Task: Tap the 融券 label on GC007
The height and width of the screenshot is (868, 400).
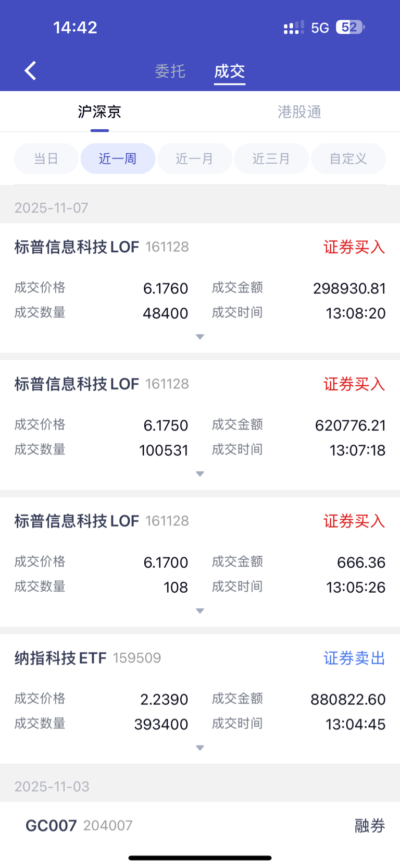Action: coord(370,826)
